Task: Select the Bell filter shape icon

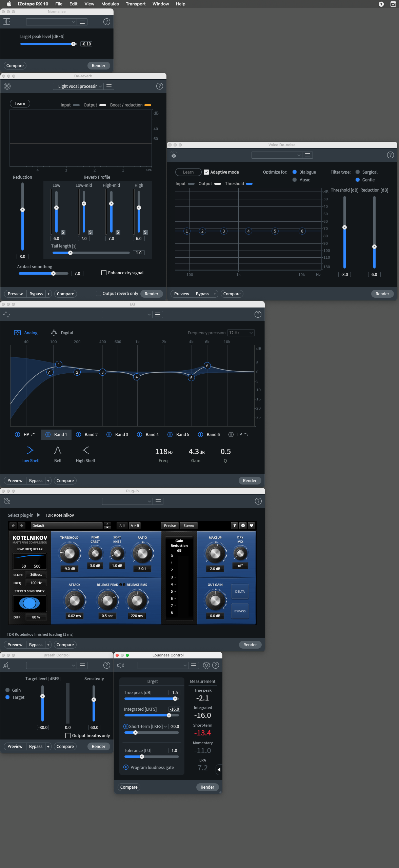Action: tap(58, 450)
